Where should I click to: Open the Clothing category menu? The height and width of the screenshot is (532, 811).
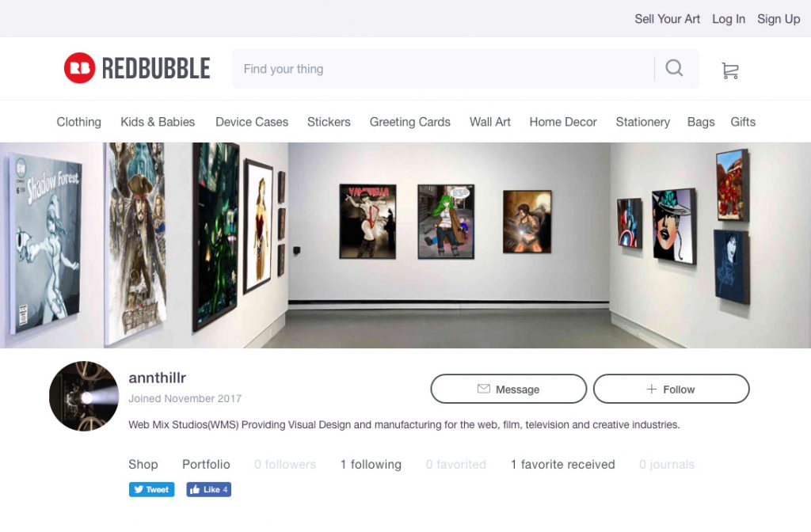[78, 122]
